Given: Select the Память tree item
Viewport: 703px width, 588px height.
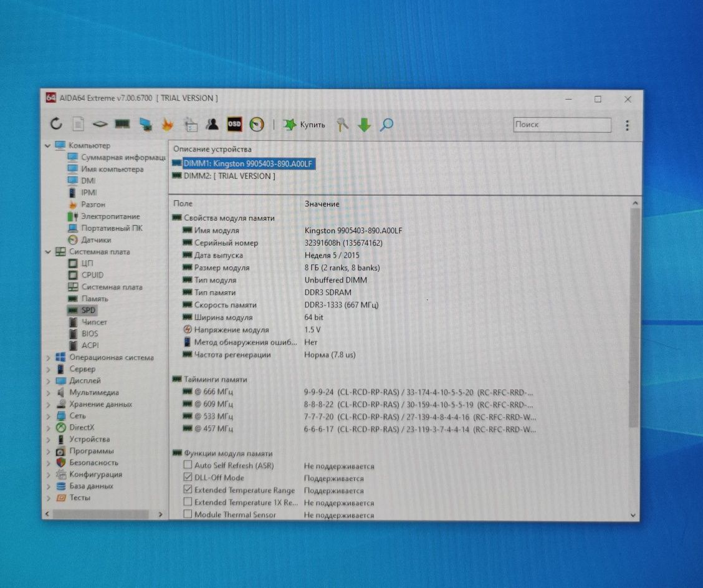Looking at the screenshot, I should tap(88, 299).
